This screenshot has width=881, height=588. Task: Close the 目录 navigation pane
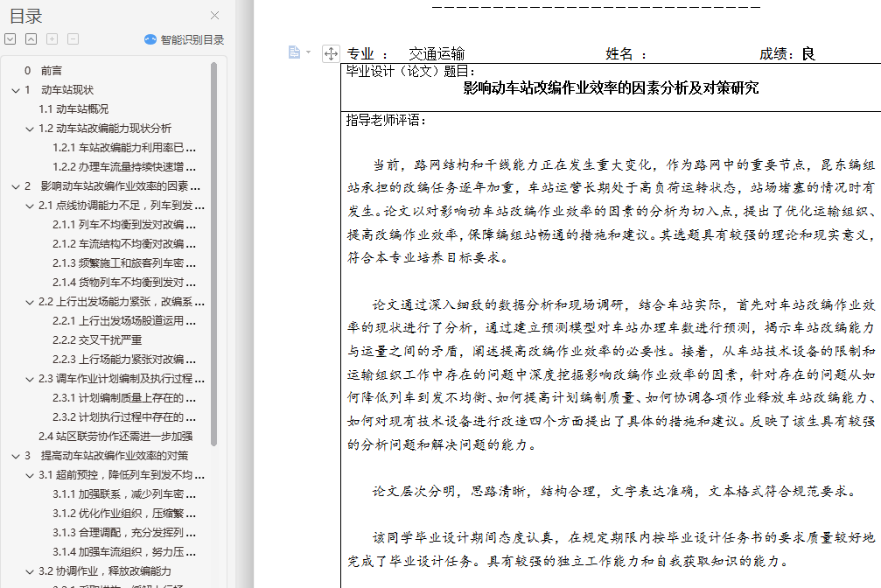pos(214,16)
